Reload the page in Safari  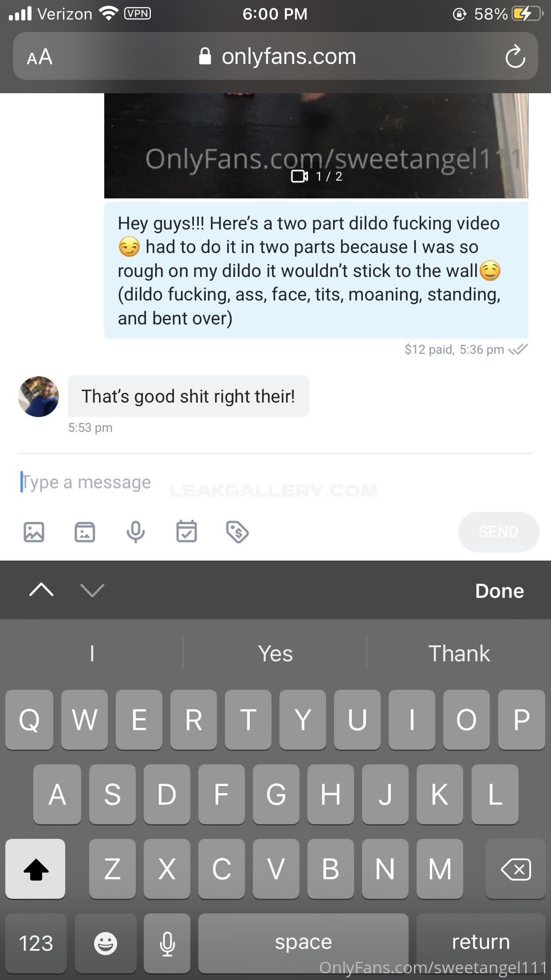tap(515, 56)
